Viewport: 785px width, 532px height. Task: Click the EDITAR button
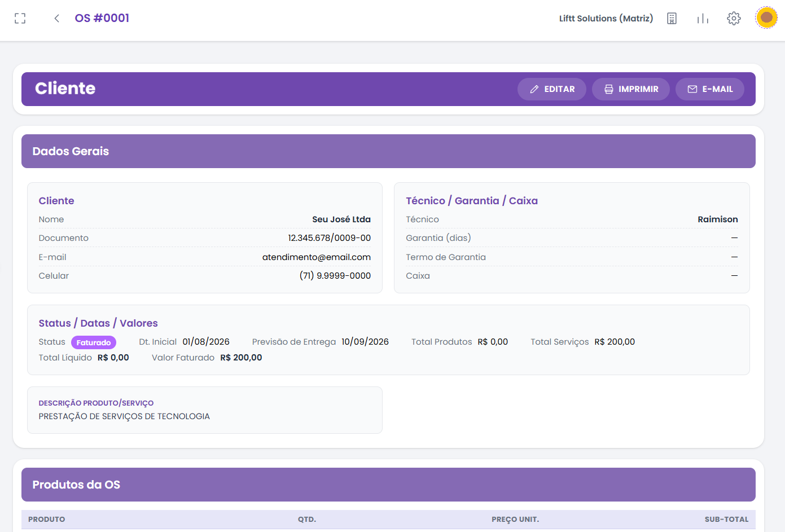(x=552, y=89)
